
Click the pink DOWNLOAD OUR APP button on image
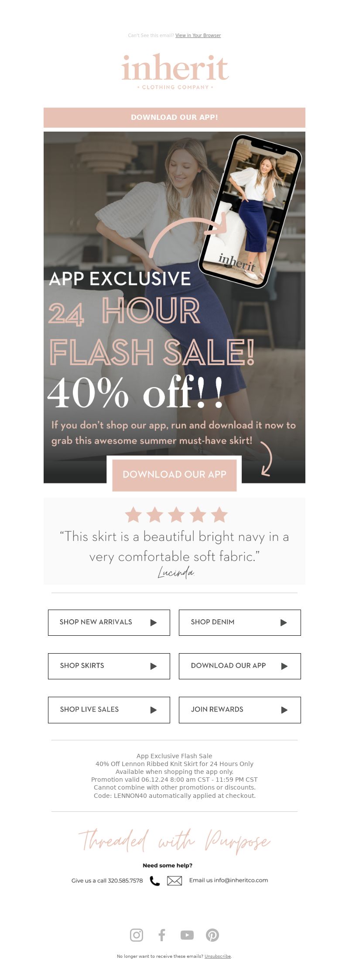pyautogui.click(x=174, y=475)
